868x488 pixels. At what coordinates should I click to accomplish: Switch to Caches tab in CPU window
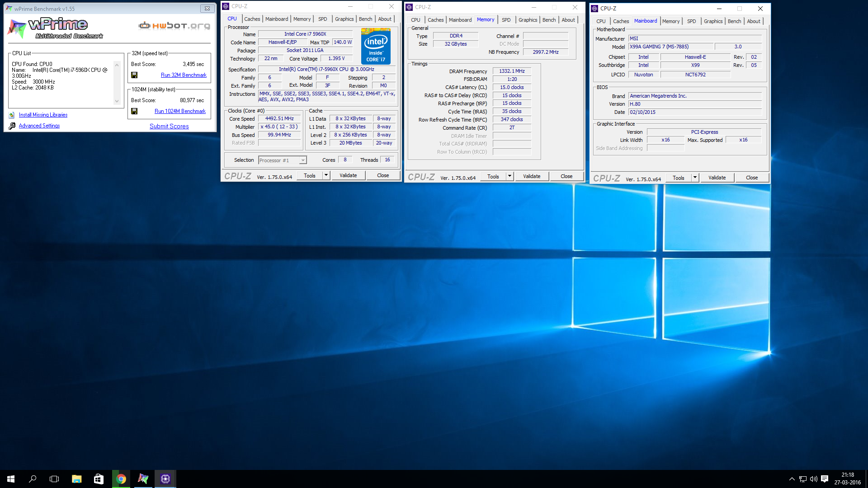point(252,19)
